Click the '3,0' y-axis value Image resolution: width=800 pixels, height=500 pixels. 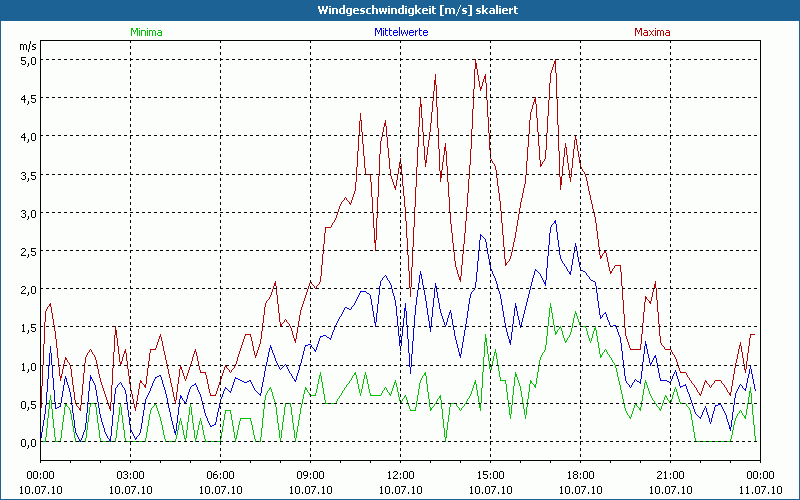point(29,213)
